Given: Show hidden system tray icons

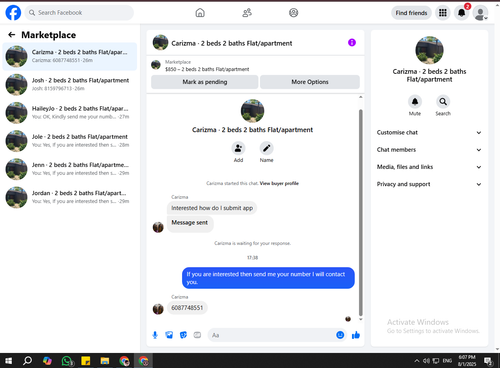Looking at the screenshot, I should 417,361.
